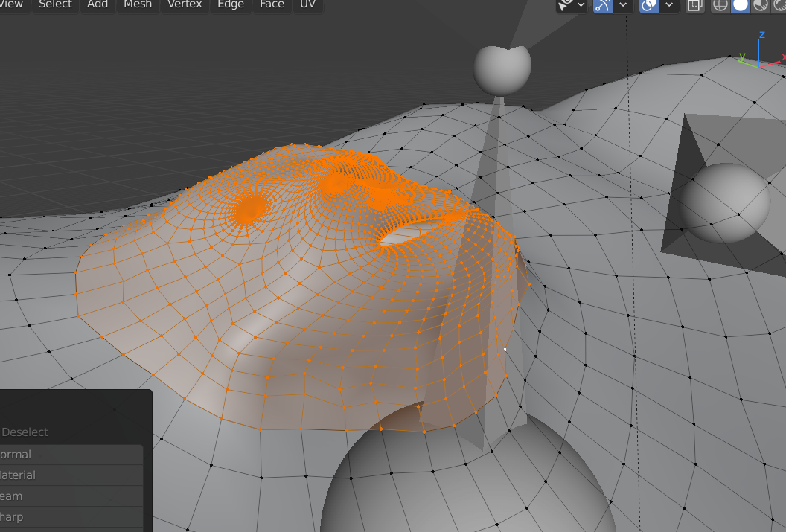
Task: Toggle the Normal delimit option
Action: coord(71,455)
